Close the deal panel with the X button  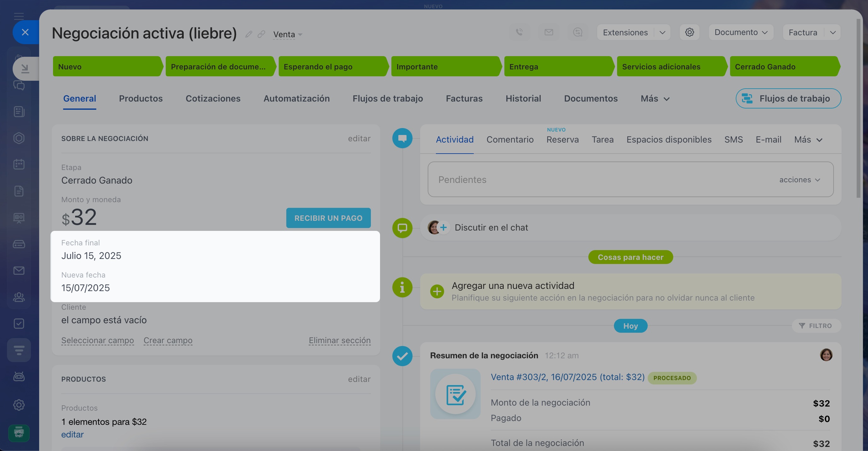click(25, 32)
